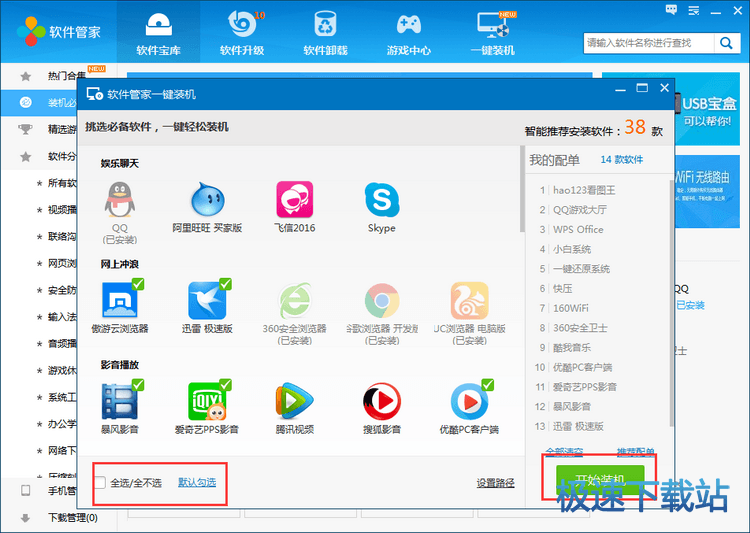Toggle the 全选/全不选 checkbox

100,482
